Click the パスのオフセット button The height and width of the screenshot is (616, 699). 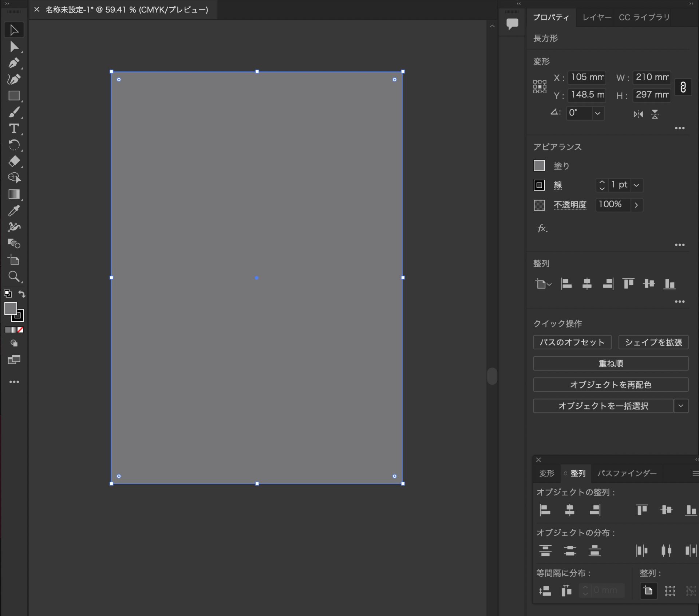(572, 342)
